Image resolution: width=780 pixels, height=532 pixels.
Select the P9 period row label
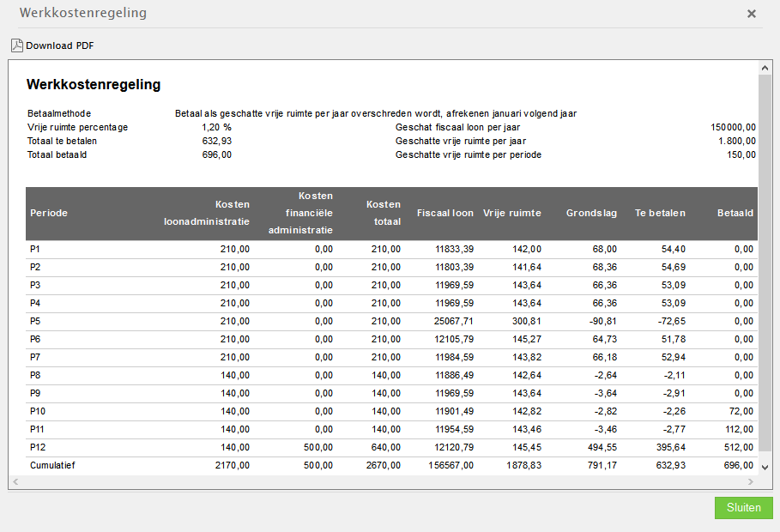click(x=35, y=393)
